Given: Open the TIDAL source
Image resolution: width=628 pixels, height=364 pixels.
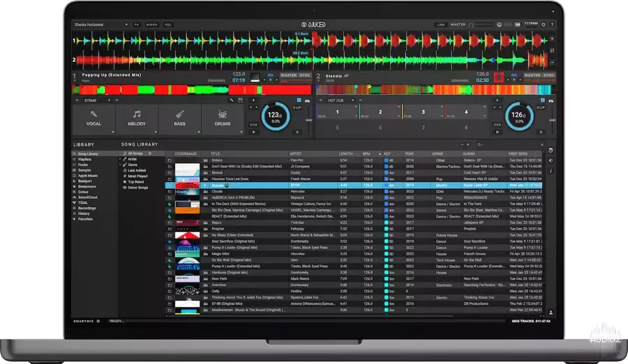Looking at the screenshot, I should tap(83, 203).
